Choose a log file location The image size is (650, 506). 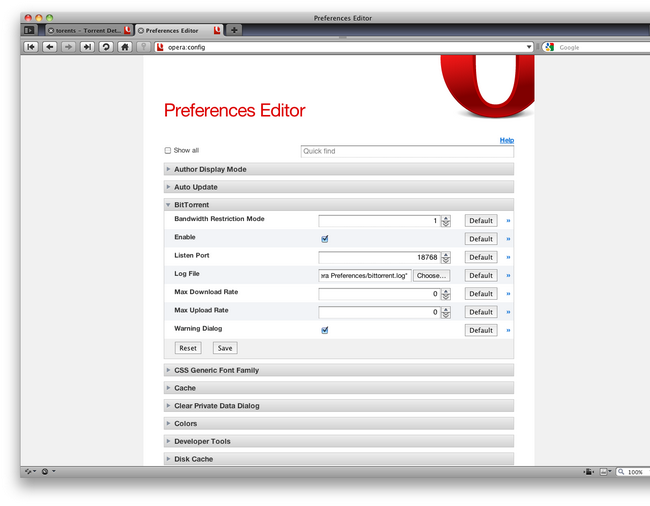432,276
